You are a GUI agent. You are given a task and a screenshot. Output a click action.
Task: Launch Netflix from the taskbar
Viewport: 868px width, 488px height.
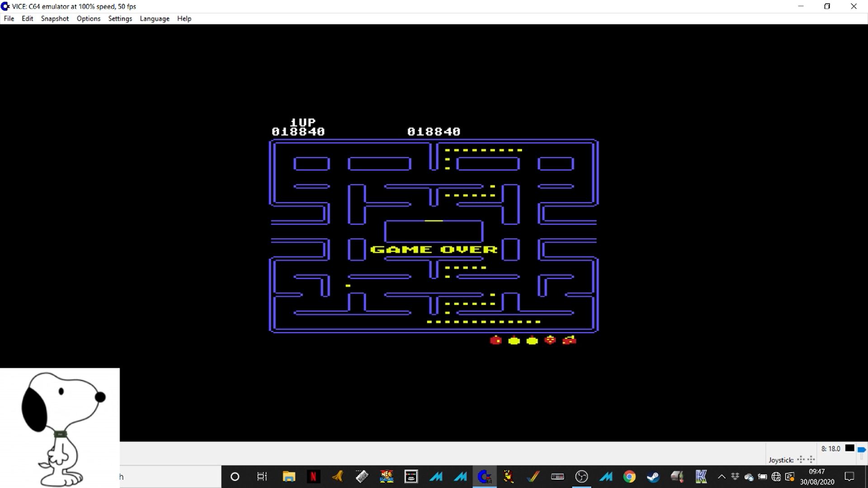click(x=313, y=477)
